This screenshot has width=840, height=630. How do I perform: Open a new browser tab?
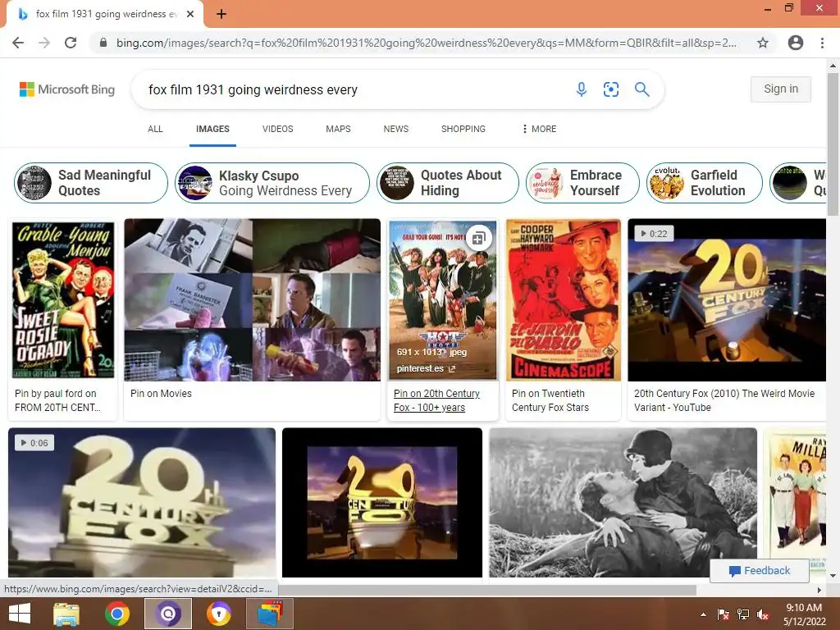(221, 14)
